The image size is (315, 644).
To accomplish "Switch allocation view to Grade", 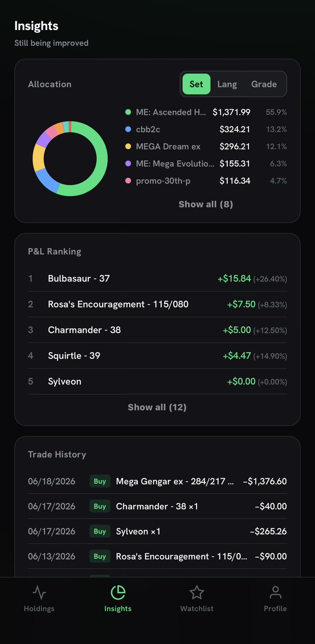I will click(264, 84).
